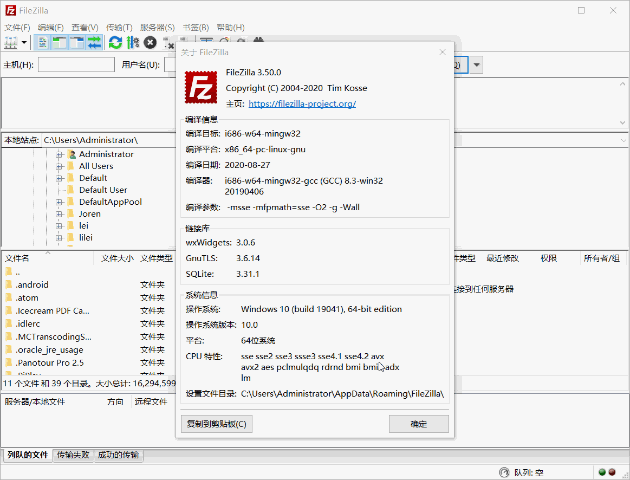Select the .Panotour Pro 2.5 folder icon
The image size is (630, 480).
[9, 363]
